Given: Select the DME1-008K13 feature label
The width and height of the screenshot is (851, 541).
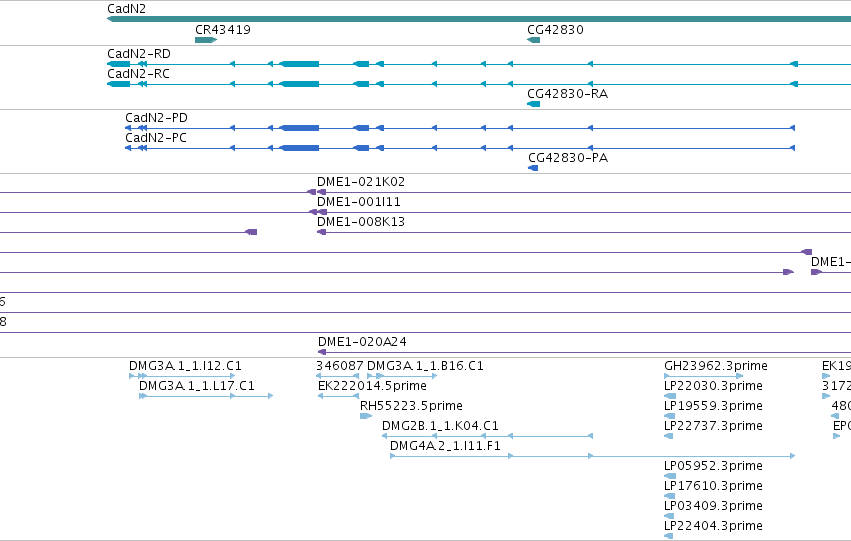Looking at the screenshot, I should coord(361,222).
